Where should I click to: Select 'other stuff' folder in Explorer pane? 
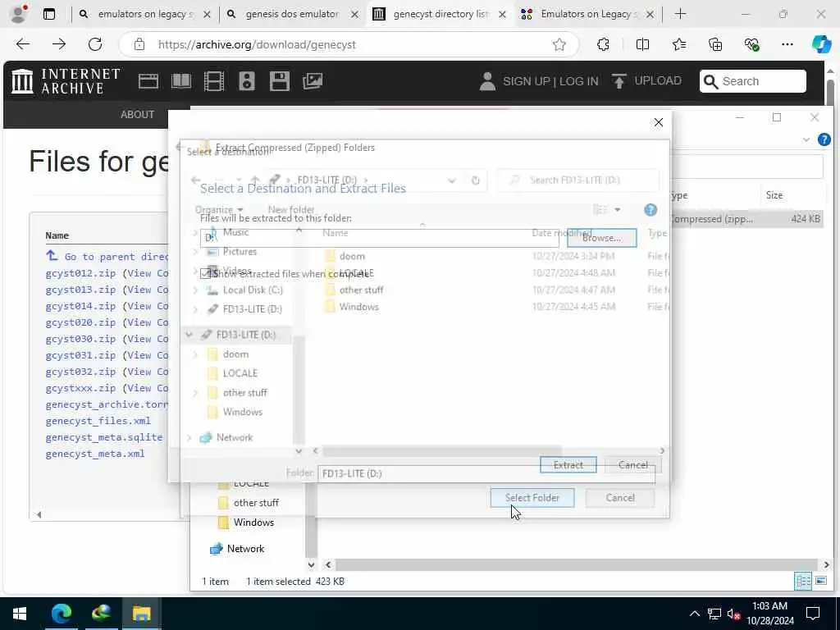click(x=256, y=503)
